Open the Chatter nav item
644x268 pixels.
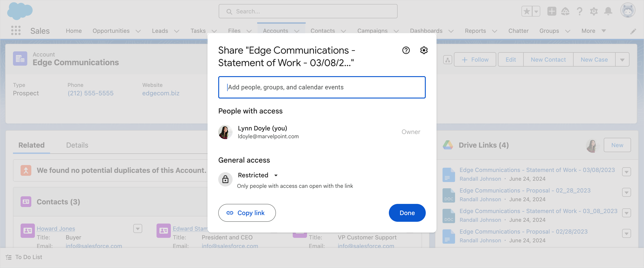[x=518, y=31]
